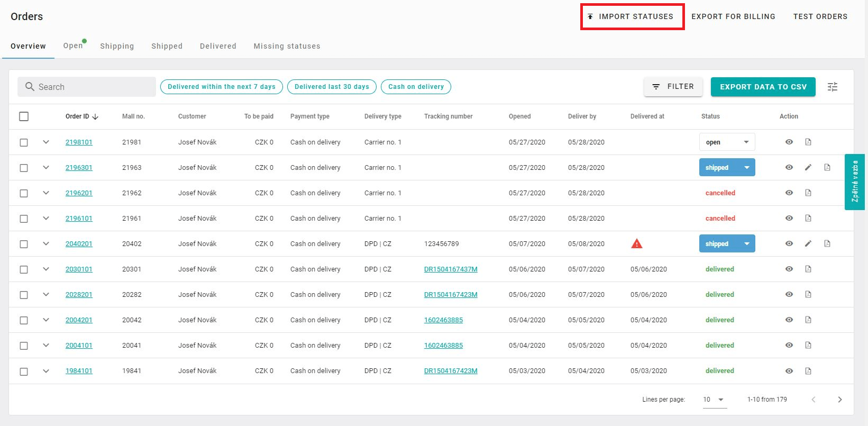Click red warning triangle on order 2040201

637,243
